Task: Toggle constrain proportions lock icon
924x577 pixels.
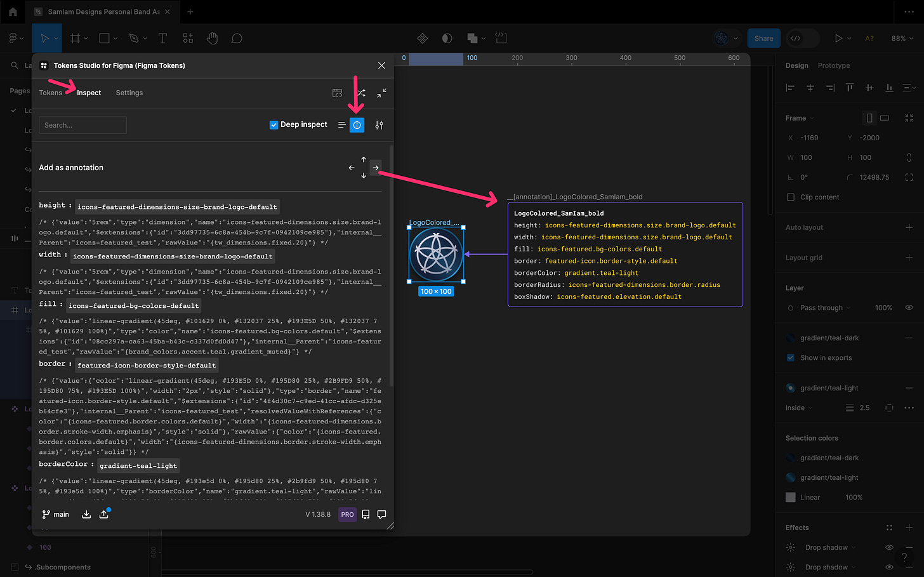Action: 909,157
